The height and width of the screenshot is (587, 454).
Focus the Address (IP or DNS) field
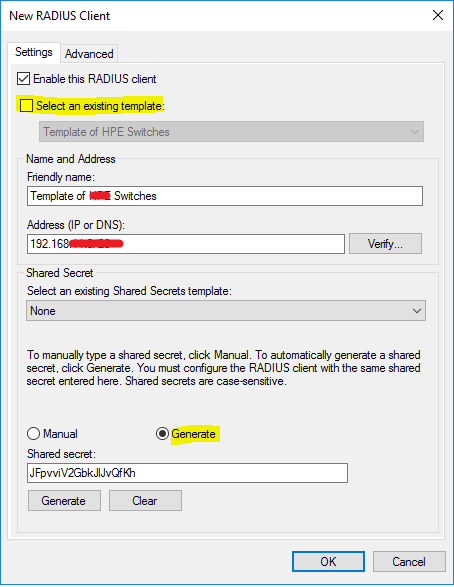pyautogui.click(x=186, y=244)
